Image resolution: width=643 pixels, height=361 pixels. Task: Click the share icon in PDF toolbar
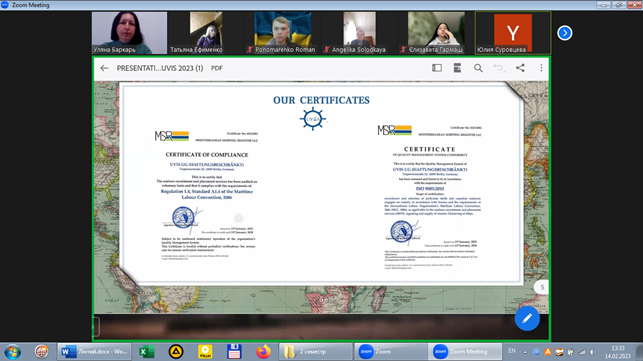[x=520, y=68]
